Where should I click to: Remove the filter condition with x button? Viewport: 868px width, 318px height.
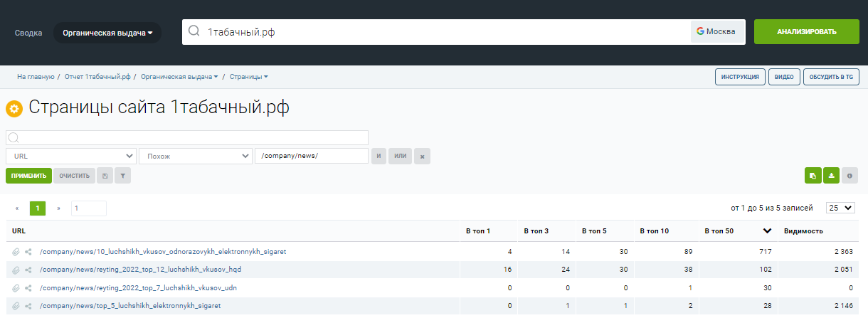[422, 156]
